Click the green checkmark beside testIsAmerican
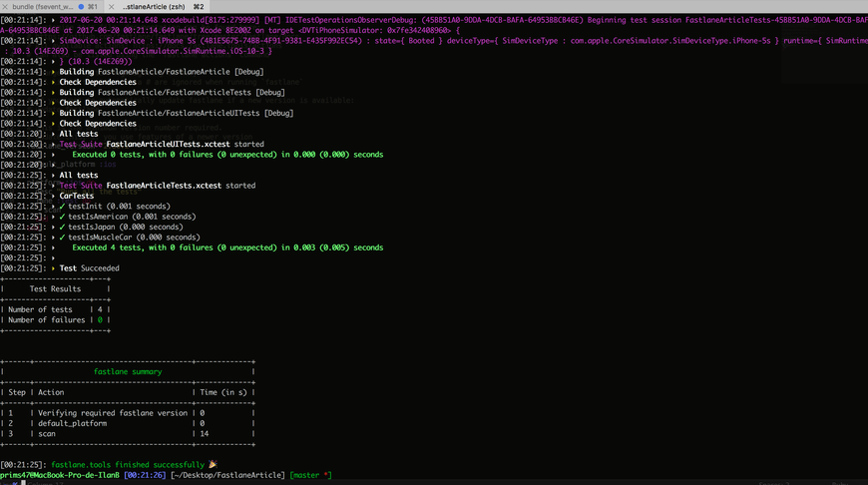This screenshot has width=868, height=485. point(62,217)
